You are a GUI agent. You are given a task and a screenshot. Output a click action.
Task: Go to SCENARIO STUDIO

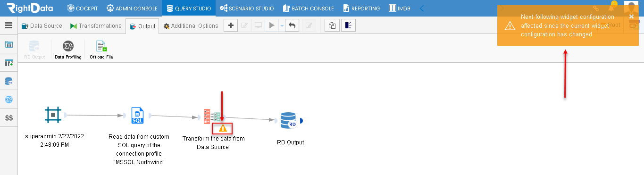pos(247,8)
